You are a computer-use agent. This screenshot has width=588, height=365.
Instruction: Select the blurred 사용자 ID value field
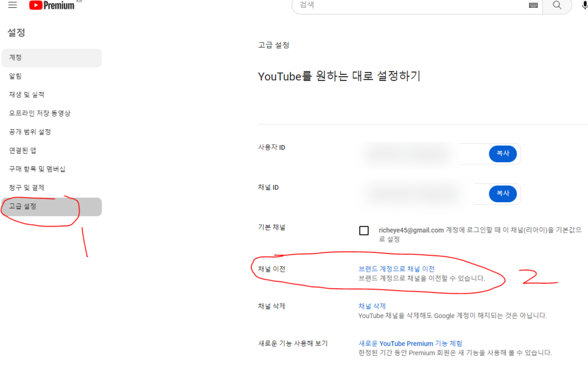409,154
